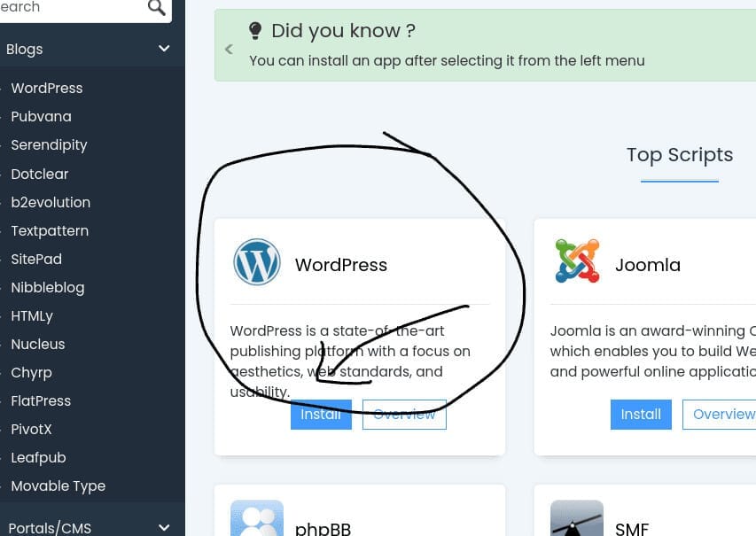Click the Joomla description paragraph
This screenshot has height=536, width=756.
click(653, 351)
